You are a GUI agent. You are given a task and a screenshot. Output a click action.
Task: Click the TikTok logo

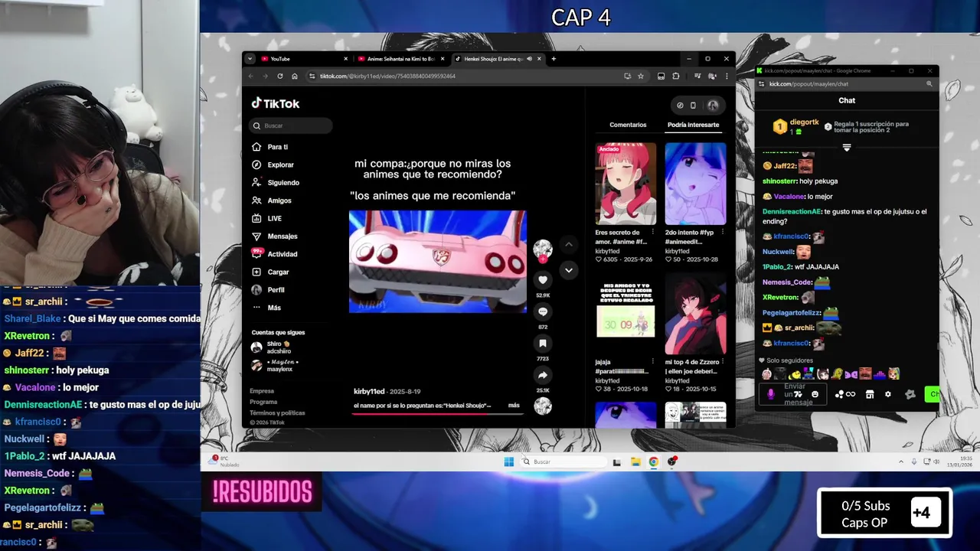276,103
